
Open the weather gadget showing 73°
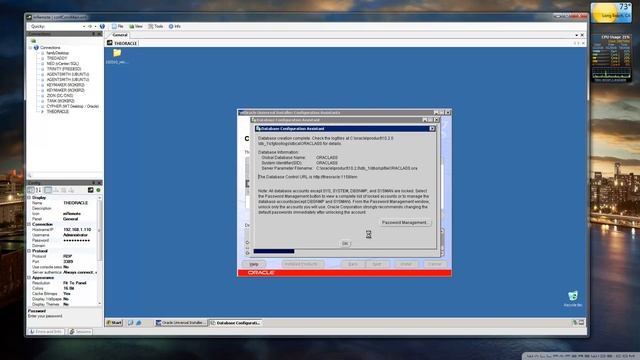611,13
